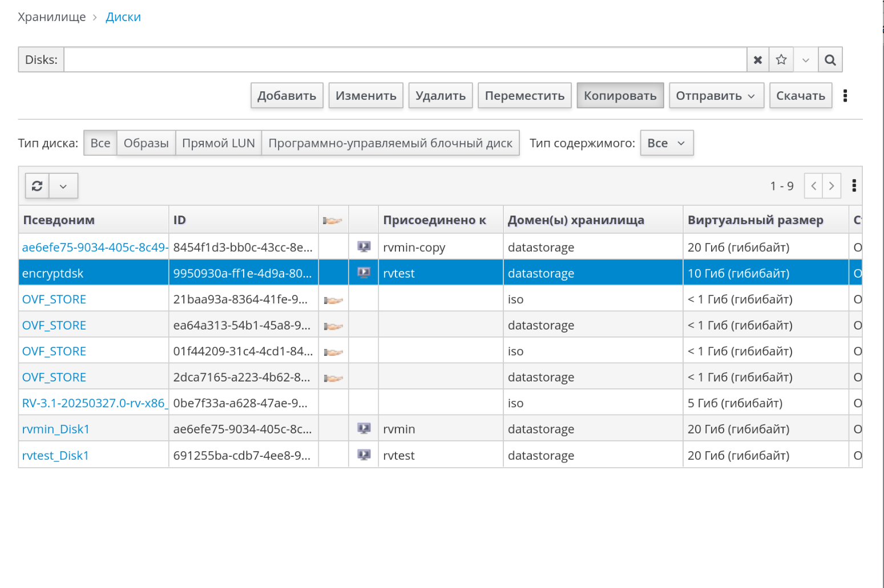The height and width of the screenshot is (588, 884).
Task: Click the bookmark star icon
Action: point(781,60)
